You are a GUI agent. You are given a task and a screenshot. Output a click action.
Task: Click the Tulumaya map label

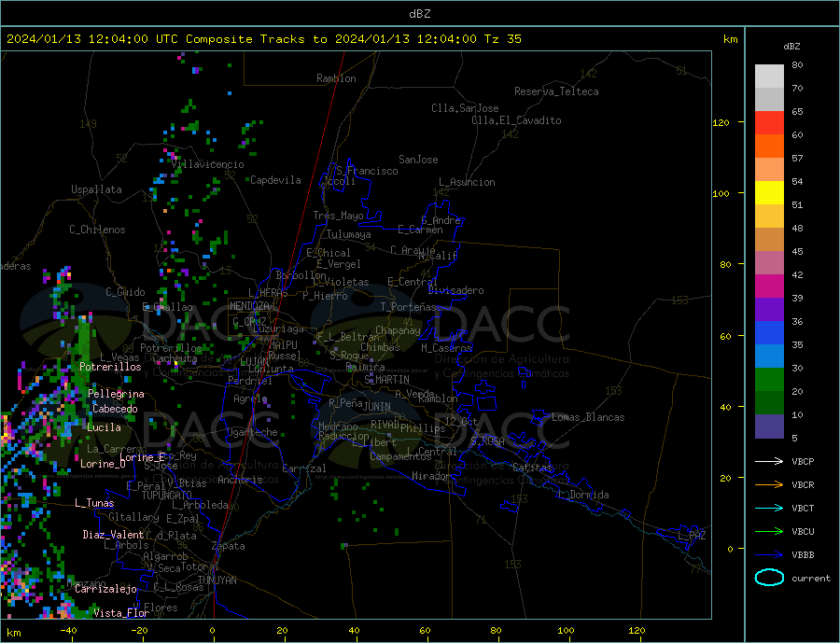click(x=349, y=234)
